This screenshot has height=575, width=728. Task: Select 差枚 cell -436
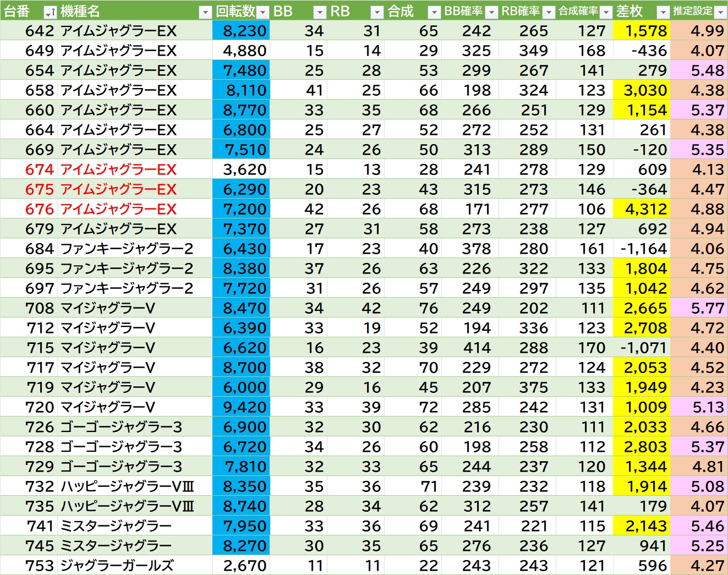tap(642, 51)
